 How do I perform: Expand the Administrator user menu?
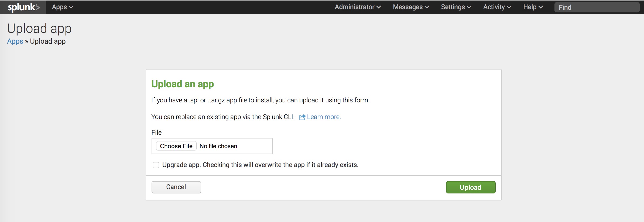coord(358,7)
